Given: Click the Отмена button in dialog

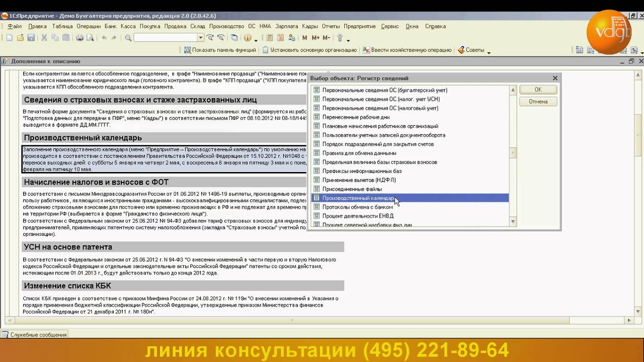Looking at the screenshot, I should click(538, 102).
